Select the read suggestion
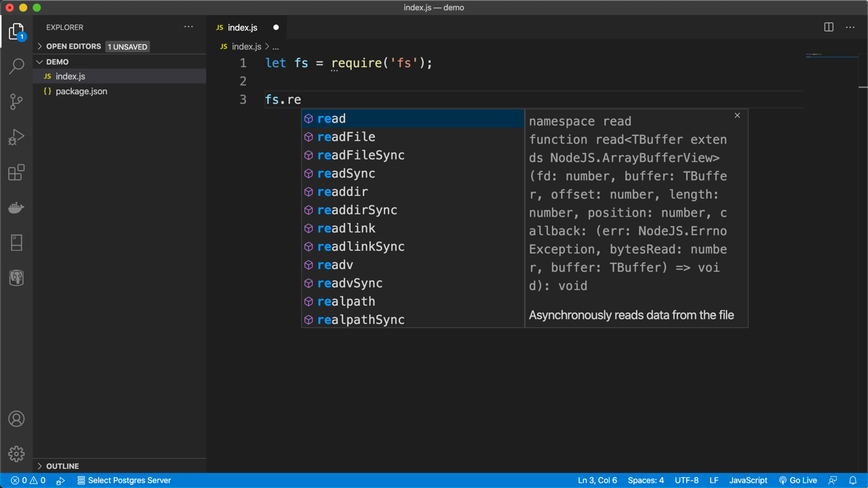The height and width of the screenshot is (488, 868). 413,119
